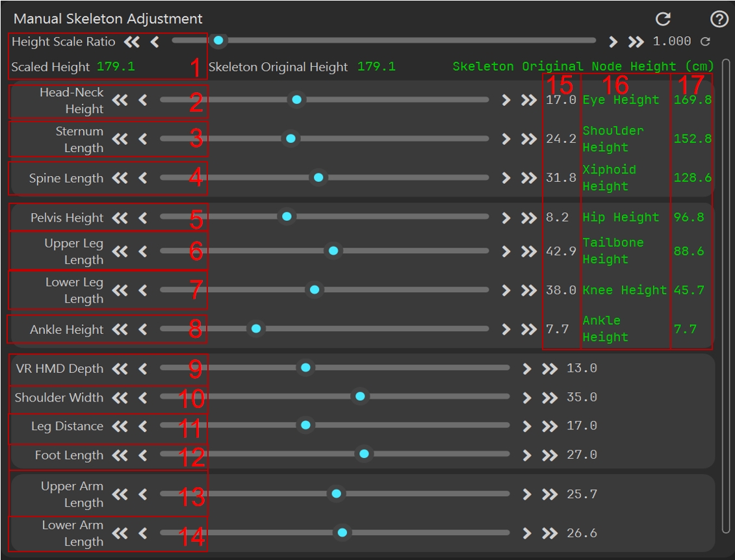Decrease Leg Distance by small step
Screen dimensions: 735x560
[143, 426]
